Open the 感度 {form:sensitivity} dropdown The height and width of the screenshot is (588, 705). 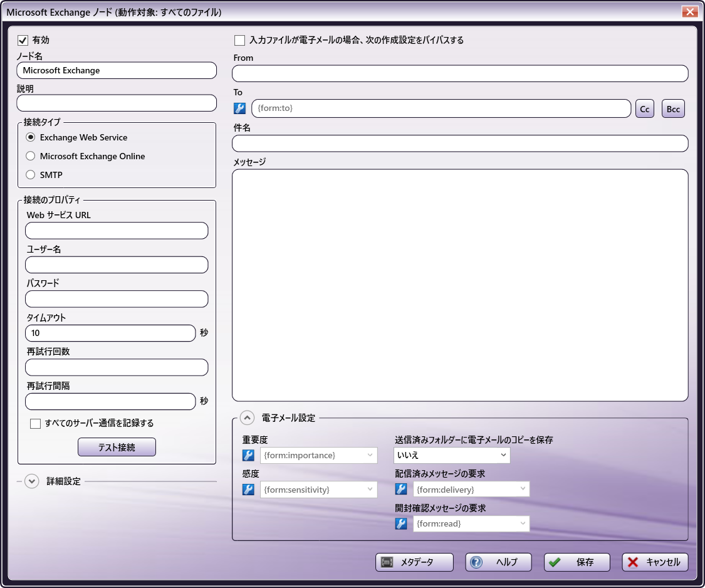(319, 490)
